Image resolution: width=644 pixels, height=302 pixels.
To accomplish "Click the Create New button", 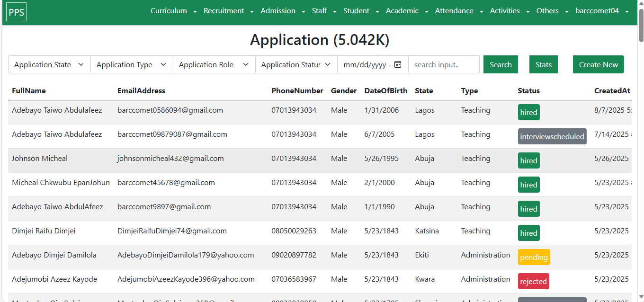I will [598, 65].
